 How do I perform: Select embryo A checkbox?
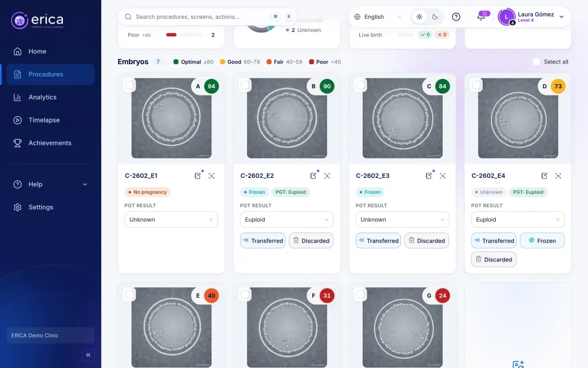129,85
